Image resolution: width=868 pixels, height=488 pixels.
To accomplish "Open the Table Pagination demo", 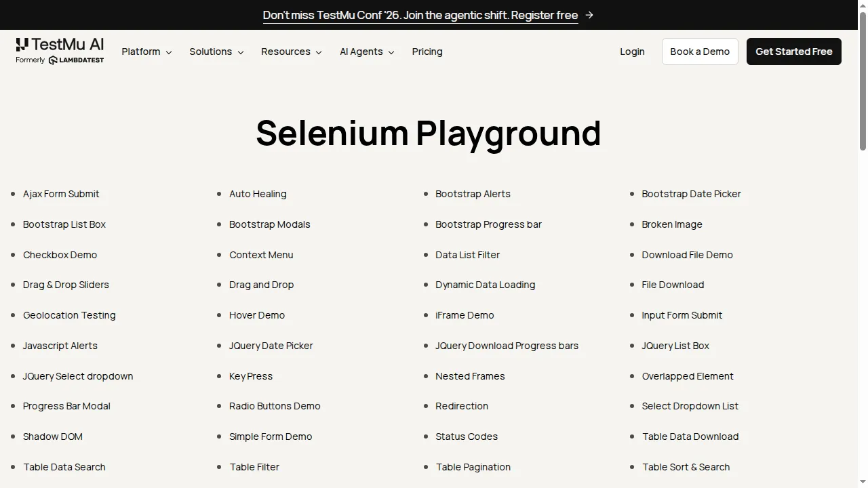I will [x=473, y=467].
